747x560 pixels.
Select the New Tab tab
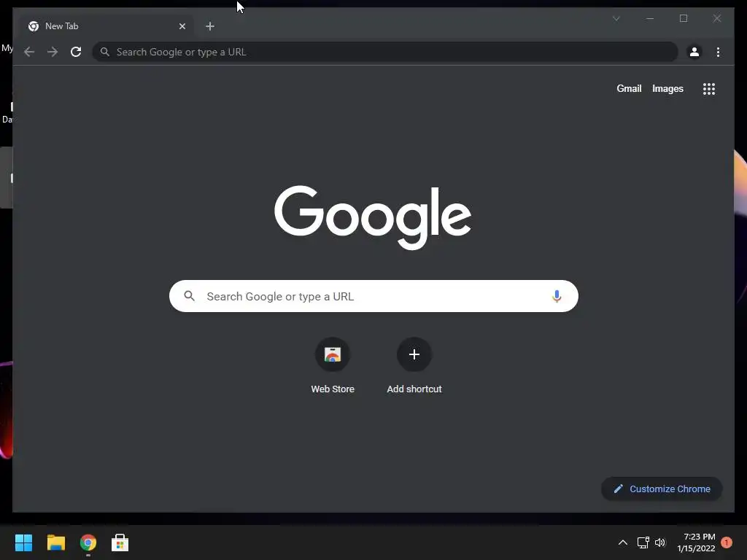pos(106,26)
